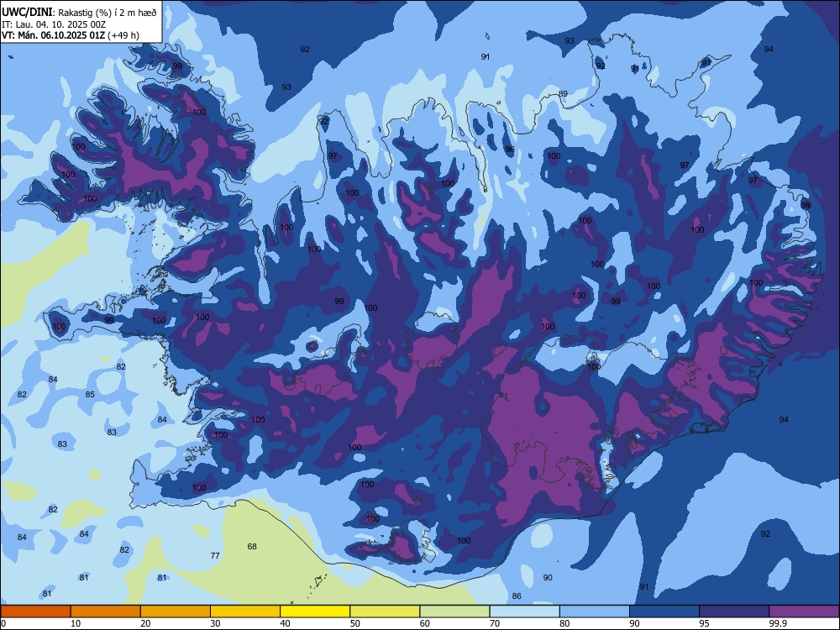Click the 'IT: Lau. 04. 10. 2025 00Z' line
This screenshot has height=630, width=840.
[x=54, y=24]
